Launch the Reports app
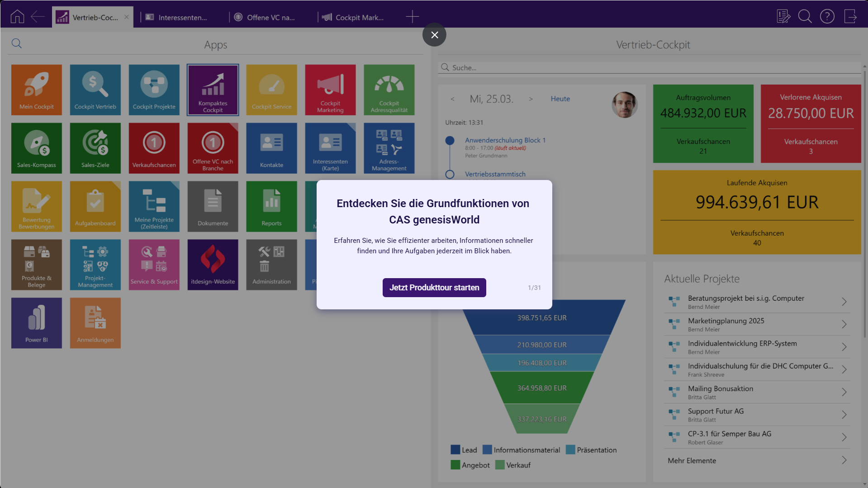The width and height of the screenshot is (868, 488). [x=272, y=206]
